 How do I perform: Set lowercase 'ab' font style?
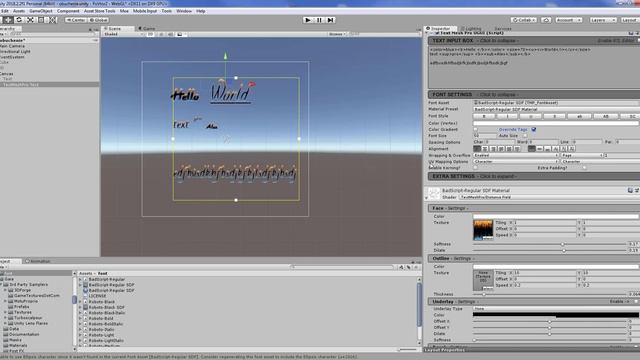pos(579,116)
